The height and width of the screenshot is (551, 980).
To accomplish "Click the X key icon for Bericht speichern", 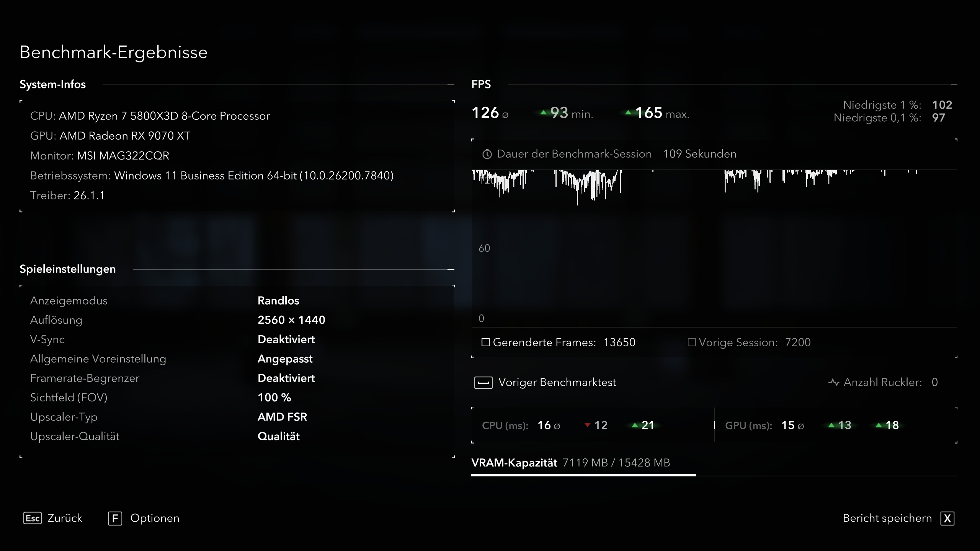I will [x=948, y=518].
